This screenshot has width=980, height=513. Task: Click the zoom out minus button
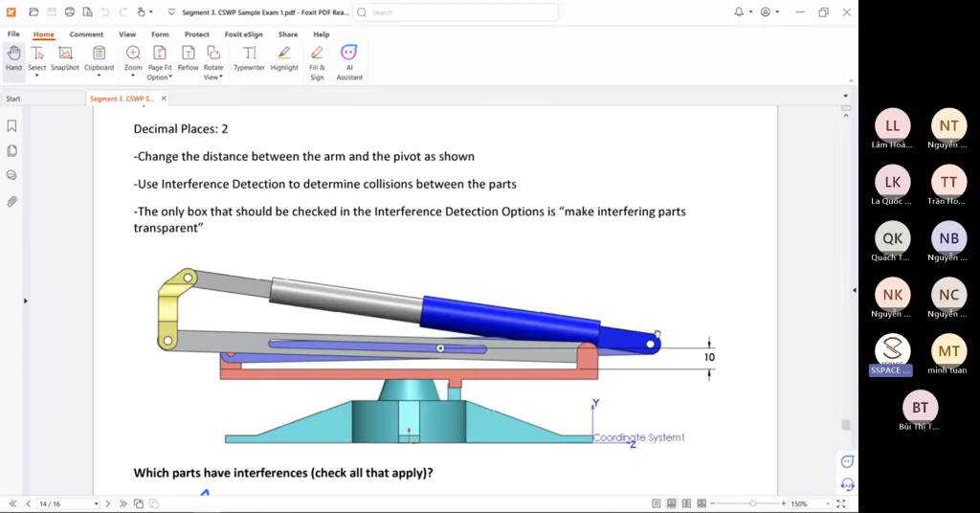tap(712, 503)
